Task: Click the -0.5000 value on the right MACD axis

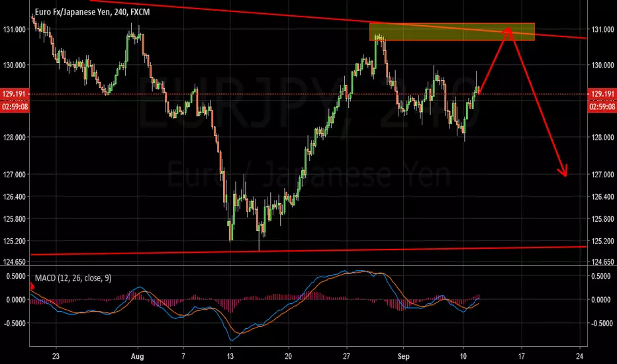Action: click(x=601, y=324)
